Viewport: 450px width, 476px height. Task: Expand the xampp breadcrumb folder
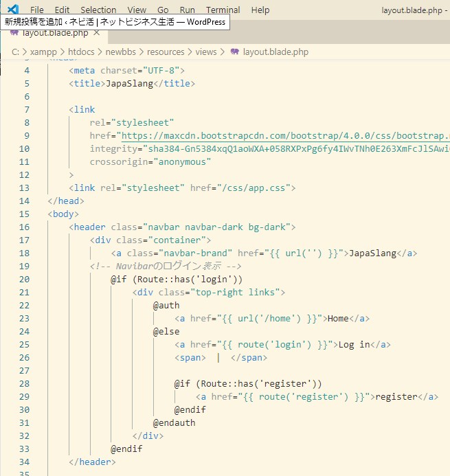click(45, 52)
